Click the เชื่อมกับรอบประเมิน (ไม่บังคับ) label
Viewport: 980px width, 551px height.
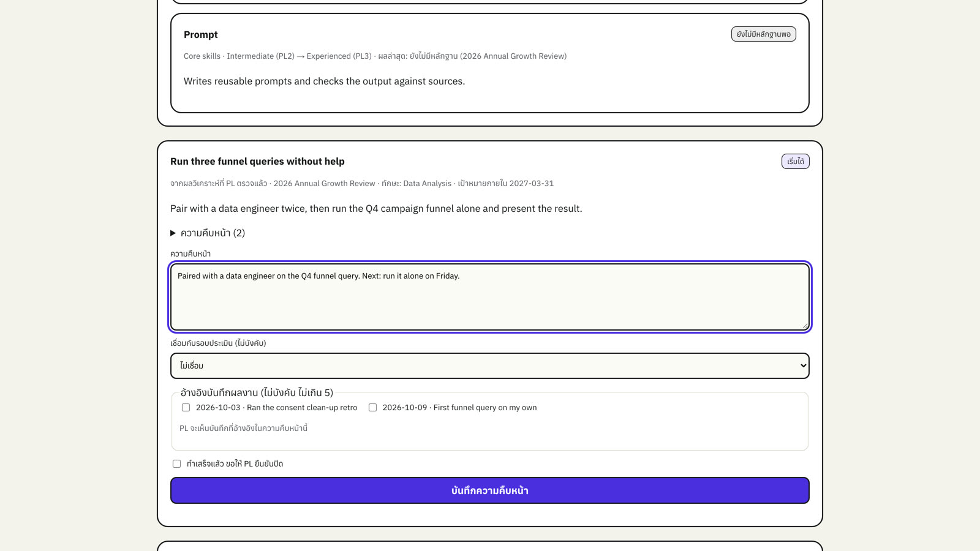(218, 343)
